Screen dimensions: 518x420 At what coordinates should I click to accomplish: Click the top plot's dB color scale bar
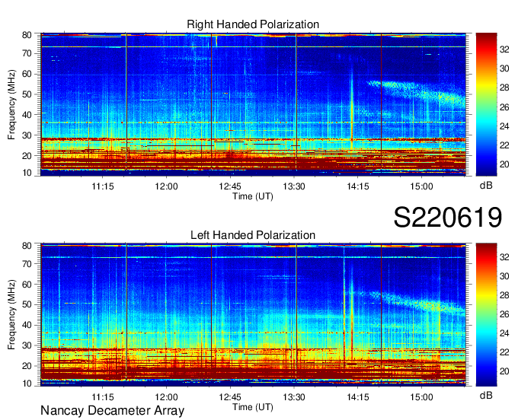(x=486, y=104)
